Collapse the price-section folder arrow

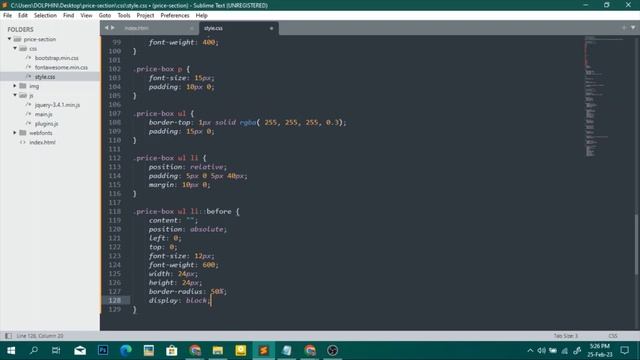coord(9,39)
